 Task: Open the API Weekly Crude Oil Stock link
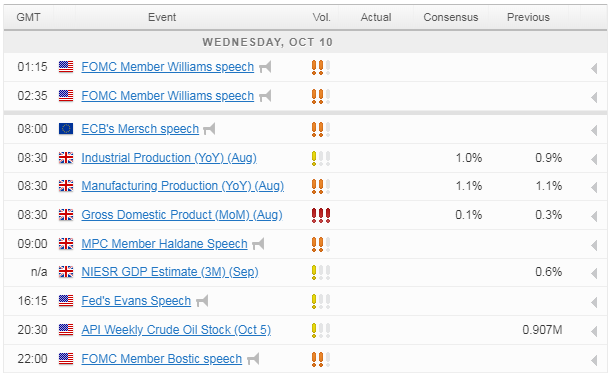176,330
